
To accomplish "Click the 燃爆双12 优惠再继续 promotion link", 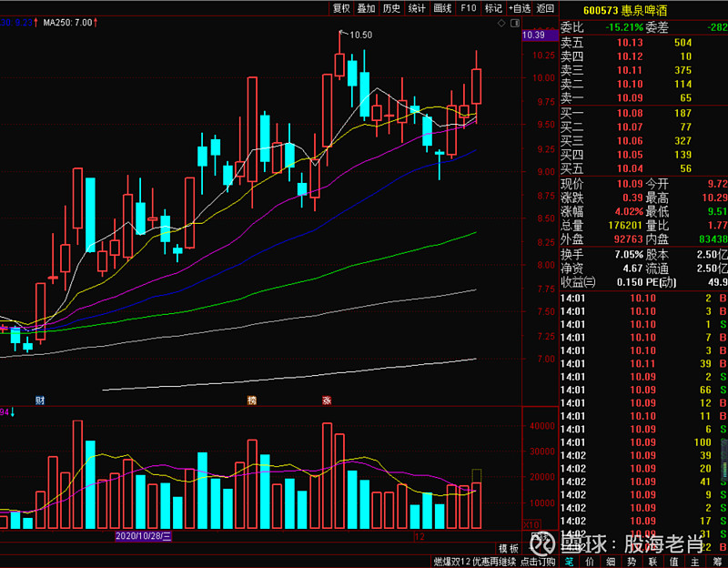I will [474, 562].
